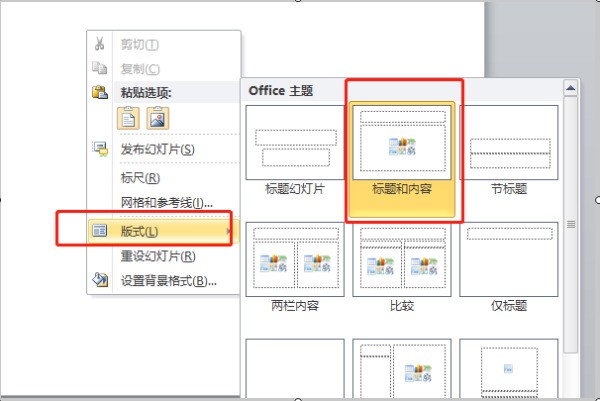
Task: Click the layout gallery scroll up arrow
Action: (571, 88)
